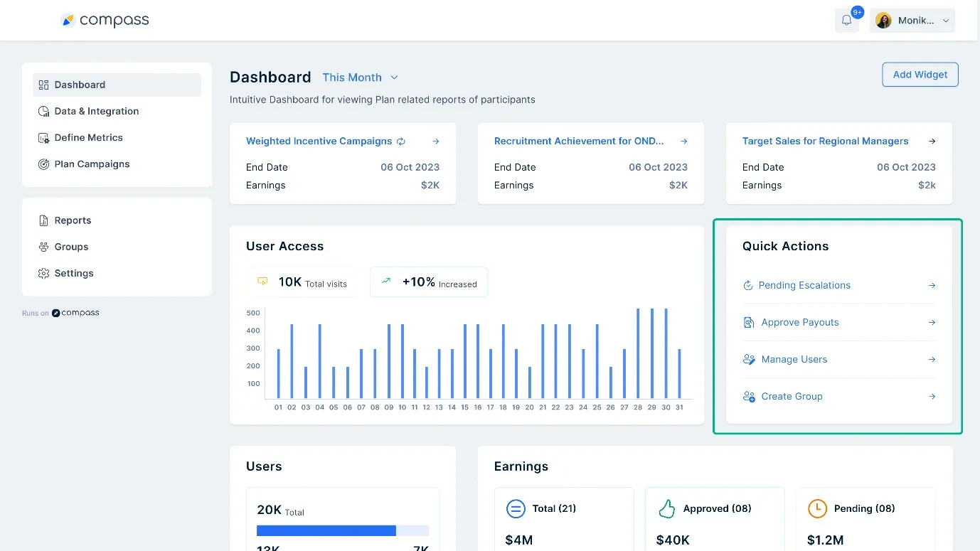The height and width of the screenshot is (551, 980).
Task: Select Plan Campaigns in the sidebar menu
Action: click(92, 164)
